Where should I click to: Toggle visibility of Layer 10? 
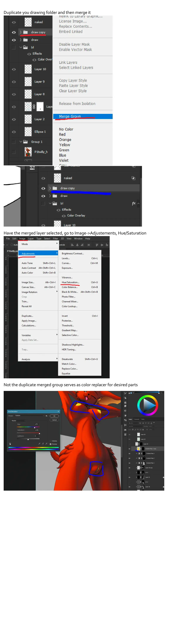(x=14, y=69)
